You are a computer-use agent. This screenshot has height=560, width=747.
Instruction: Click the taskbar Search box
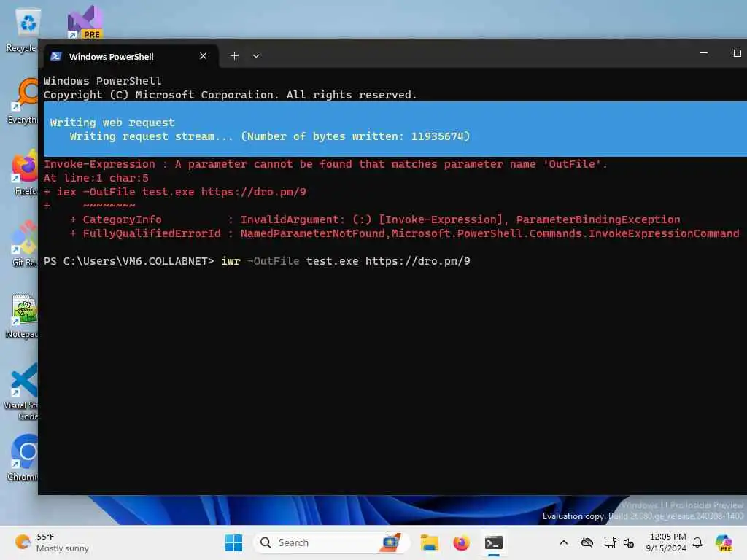coord(330,542)
